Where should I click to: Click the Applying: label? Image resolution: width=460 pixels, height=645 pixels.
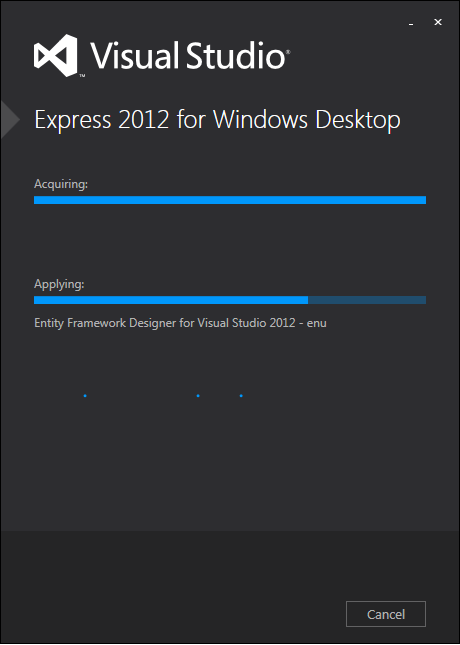tap(59, 284)
